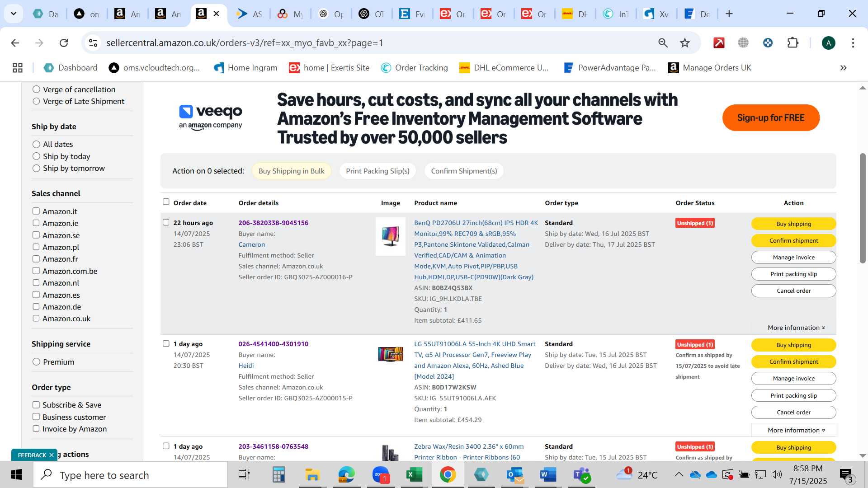
Task: Switch to the Ev tab
Action: (412, 14)
